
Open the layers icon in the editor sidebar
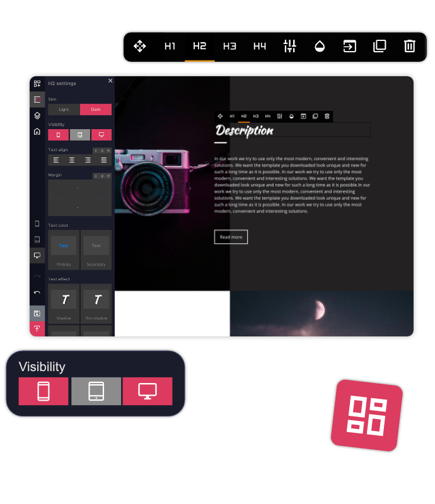(37, 116)
